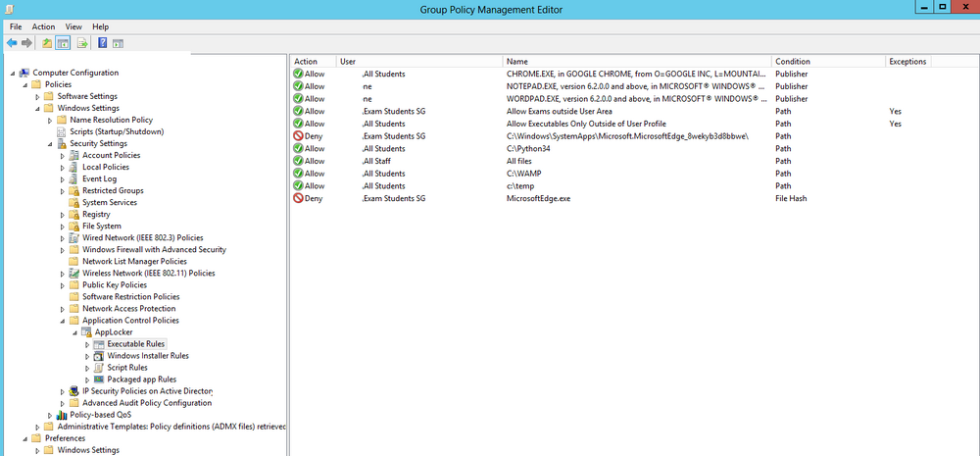The width and height of the screenshot is (980, 456).
Task: Select the Name Resolution Policy node
Action: tap(111, 120)
